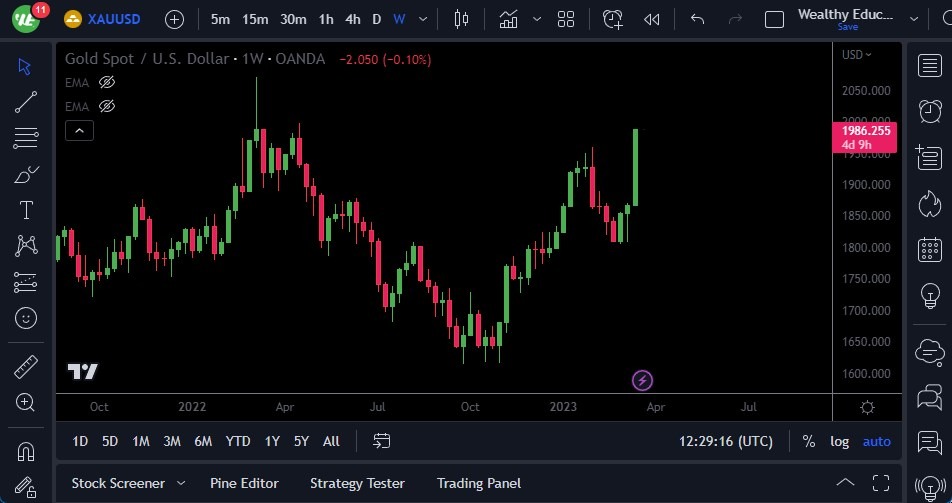Toggle visibility of first EMA indicator
The height and width of the screenshot is (503, 952).
point(107,82)
